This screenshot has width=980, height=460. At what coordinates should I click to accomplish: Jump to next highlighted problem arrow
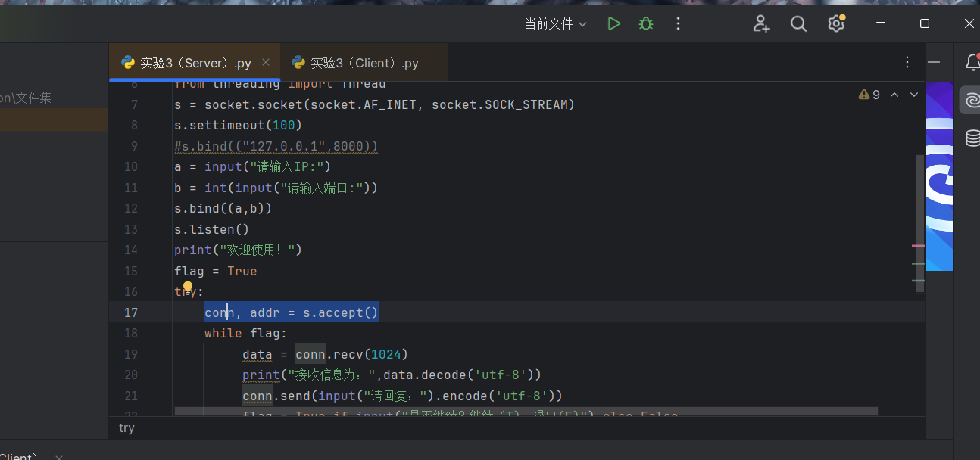click(x=914, y=95)
